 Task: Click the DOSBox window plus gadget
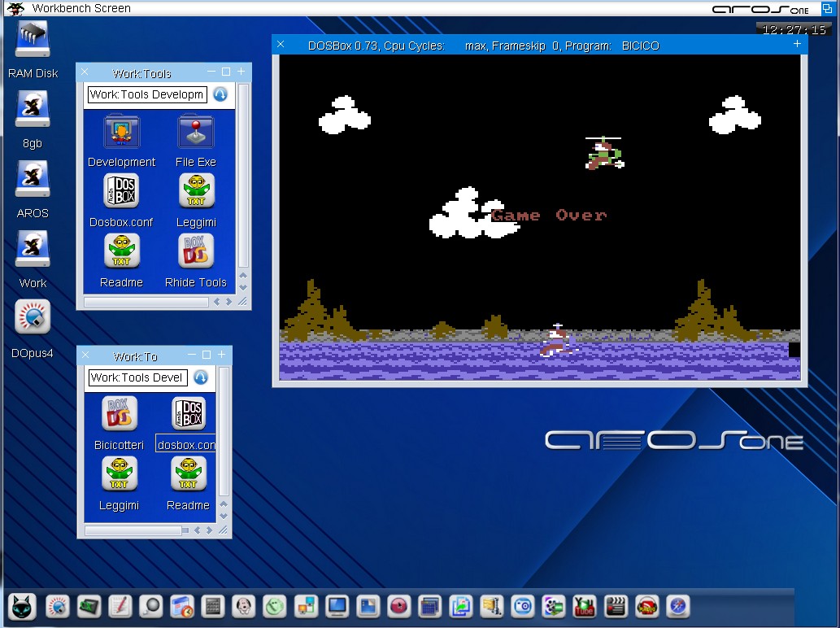(797, 44)
